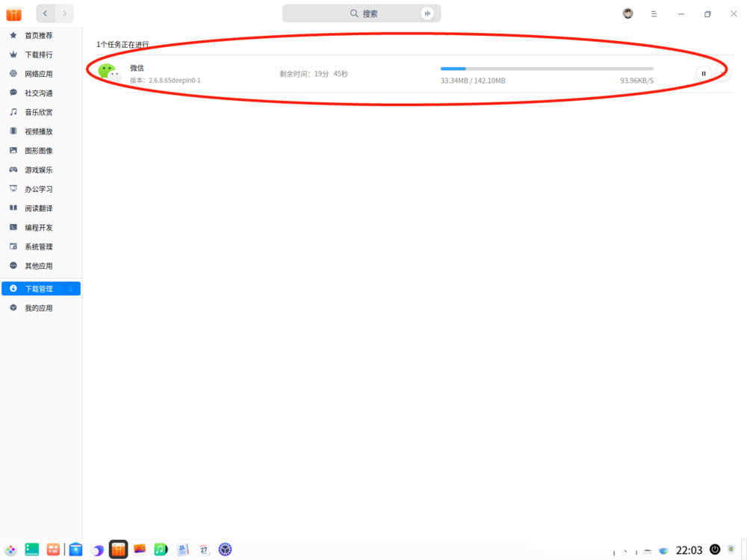Image resolution: width=747 pixels, height=560 pixels.
Task: Select 编程开发 development category
Action: click(39, 228)
